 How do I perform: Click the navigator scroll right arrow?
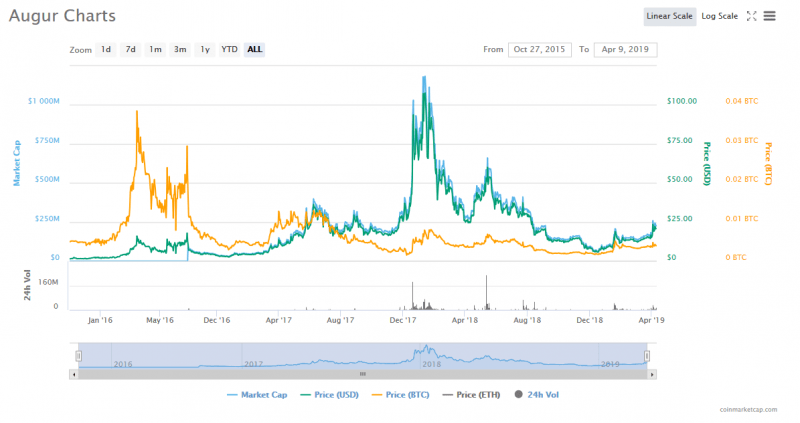652,374
